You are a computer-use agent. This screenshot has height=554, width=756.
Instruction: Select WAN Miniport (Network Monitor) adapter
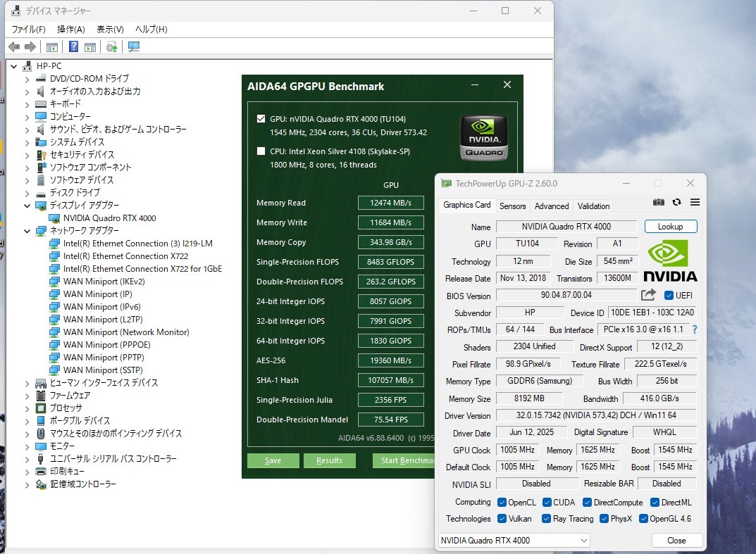click(126, 332)
